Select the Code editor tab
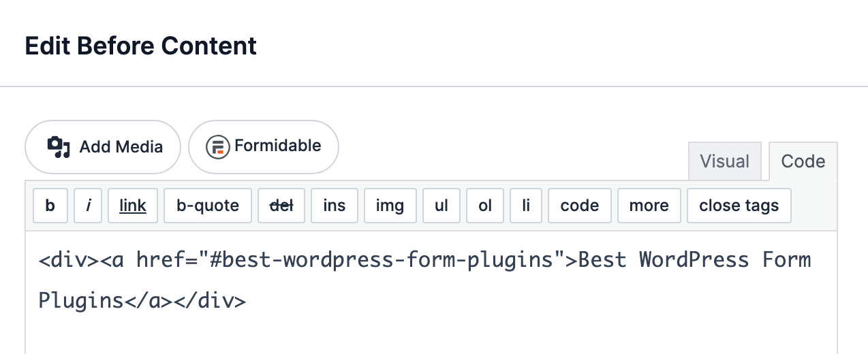868x354 pixels. click(x=803, y=161)
